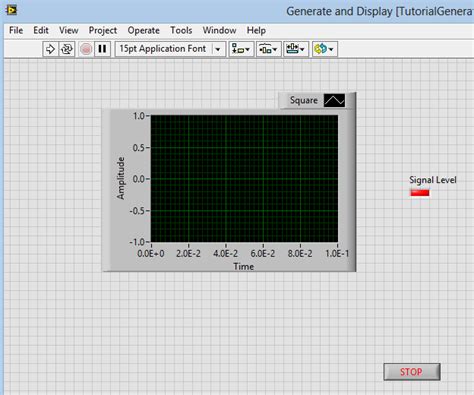Click the Run arrow button
The height and width of the screenshot is (395, 474).
tap(50, 49)
